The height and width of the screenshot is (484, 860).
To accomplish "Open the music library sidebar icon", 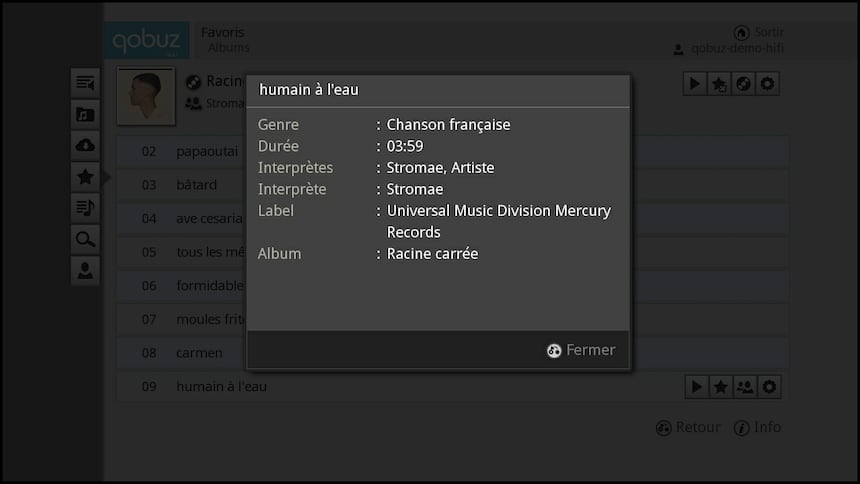I will click(85, 114).
